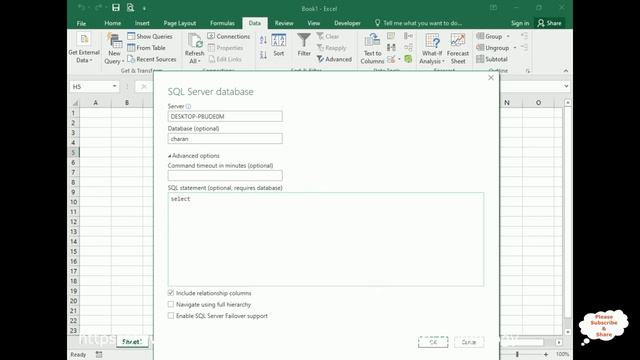This screenshot has height=360, width=640.
Task: Click Subtotal in the ribbon
Action: pyautogui.click(x=492, y=59)
